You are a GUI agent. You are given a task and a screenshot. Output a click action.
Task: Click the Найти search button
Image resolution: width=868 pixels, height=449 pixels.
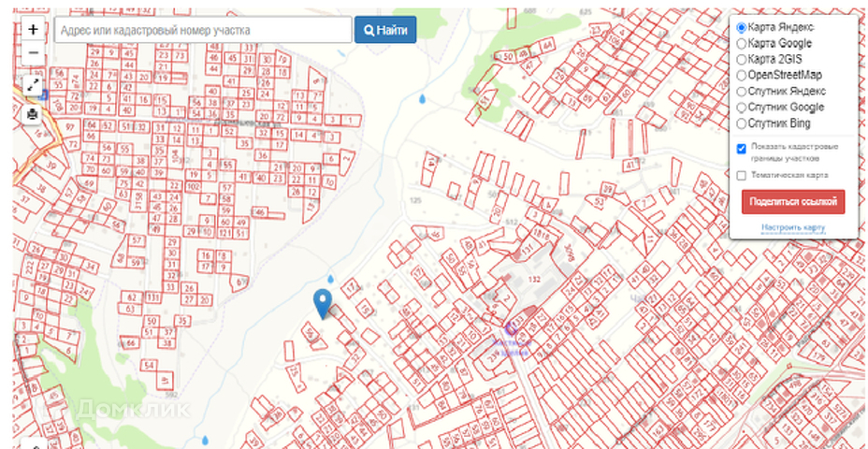point(385,30)
